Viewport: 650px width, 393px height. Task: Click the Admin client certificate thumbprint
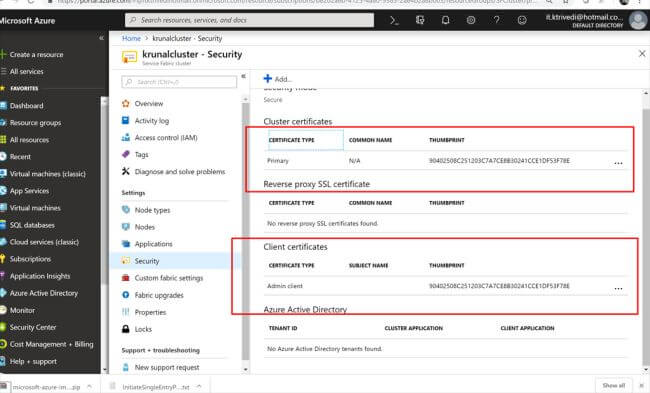[499, 286]
